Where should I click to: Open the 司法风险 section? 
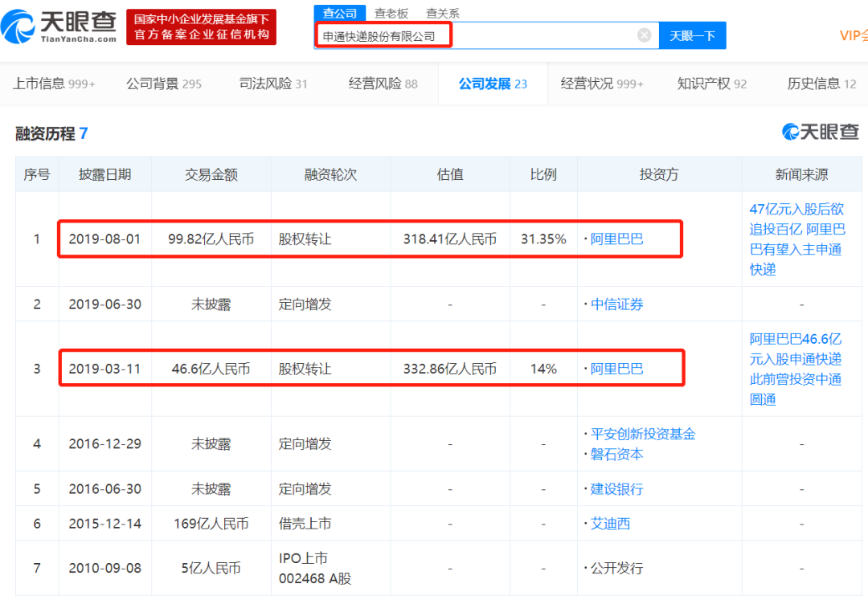tap(265, 83)
